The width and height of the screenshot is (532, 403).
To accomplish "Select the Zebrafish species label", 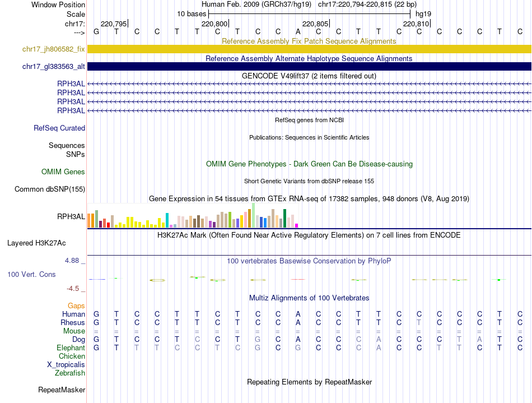I will click(x=70, y=373).
